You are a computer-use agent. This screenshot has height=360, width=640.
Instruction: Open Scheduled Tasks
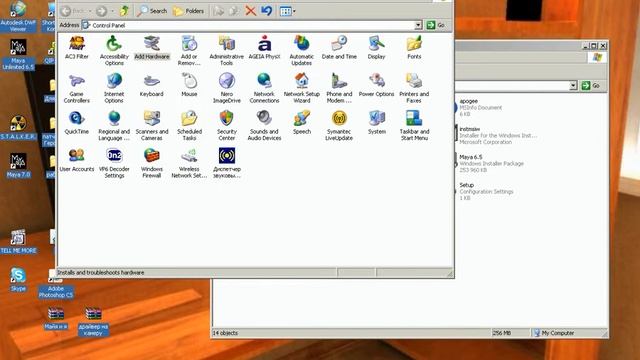coord(189,125)
